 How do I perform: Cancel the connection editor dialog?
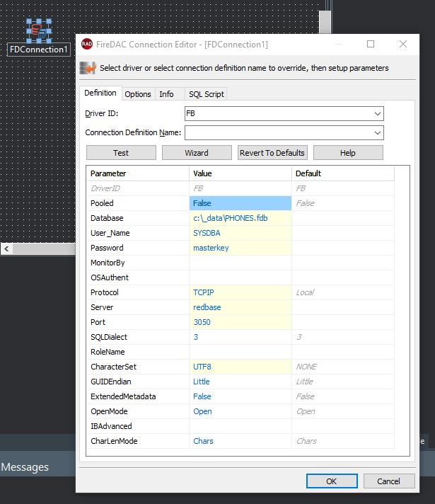[389, 481]
